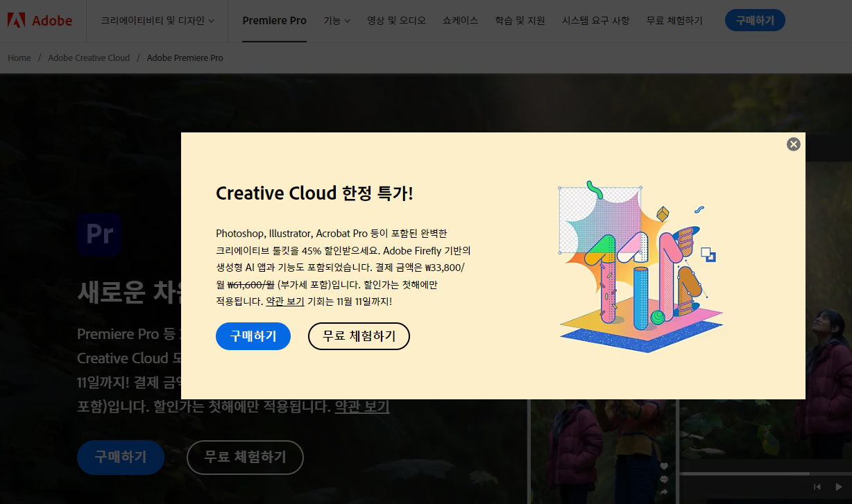This screenshot has width=852, height=504.
Task: Click 무료 체험하기 in top navigation
Action: click(x=674, y=21)
